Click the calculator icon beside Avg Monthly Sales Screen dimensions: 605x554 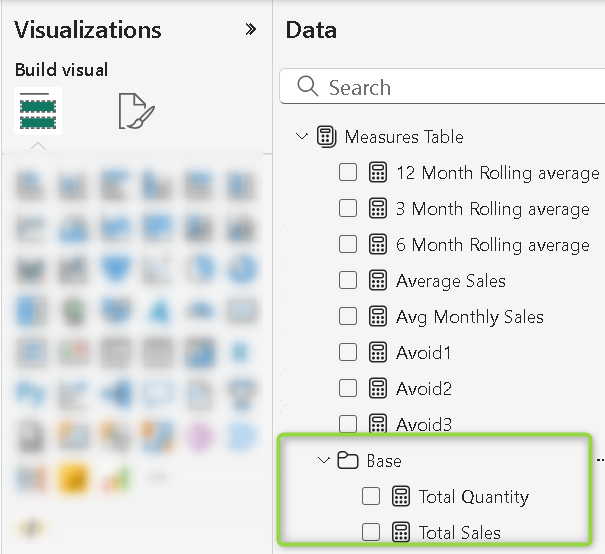point(378,316)
